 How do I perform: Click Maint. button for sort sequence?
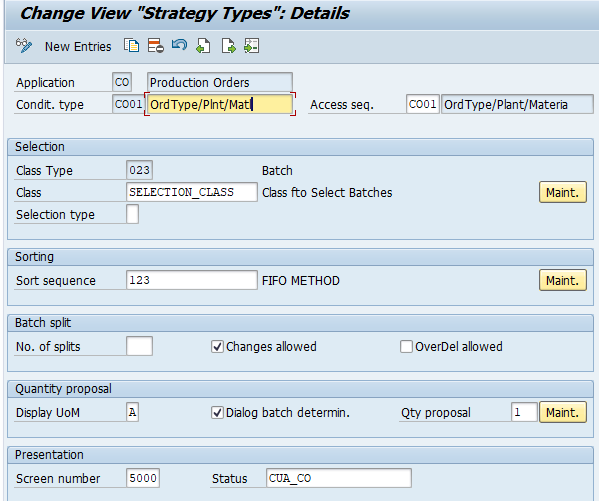(x=563, y=280)
